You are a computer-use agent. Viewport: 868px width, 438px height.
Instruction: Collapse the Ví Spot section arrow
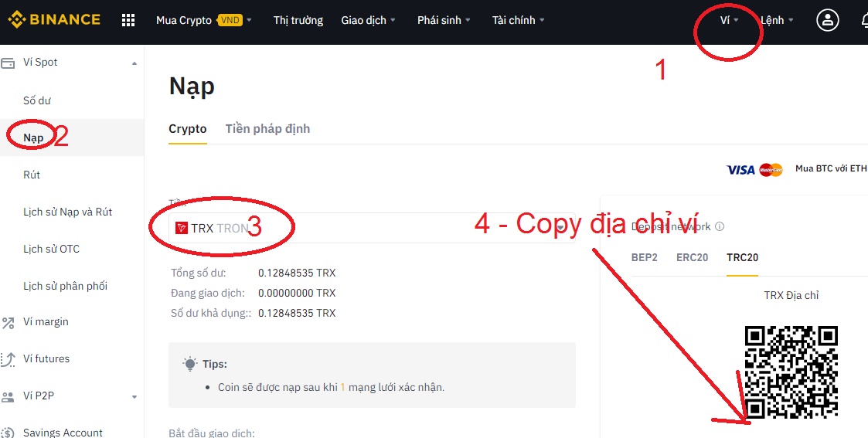click(x=134, y=63)
